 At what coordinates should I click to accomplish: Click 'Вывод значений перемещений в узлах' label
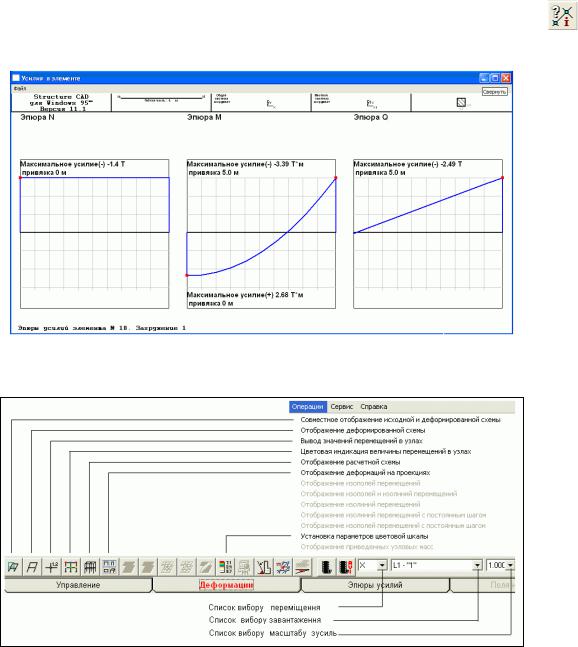point(361,441)
